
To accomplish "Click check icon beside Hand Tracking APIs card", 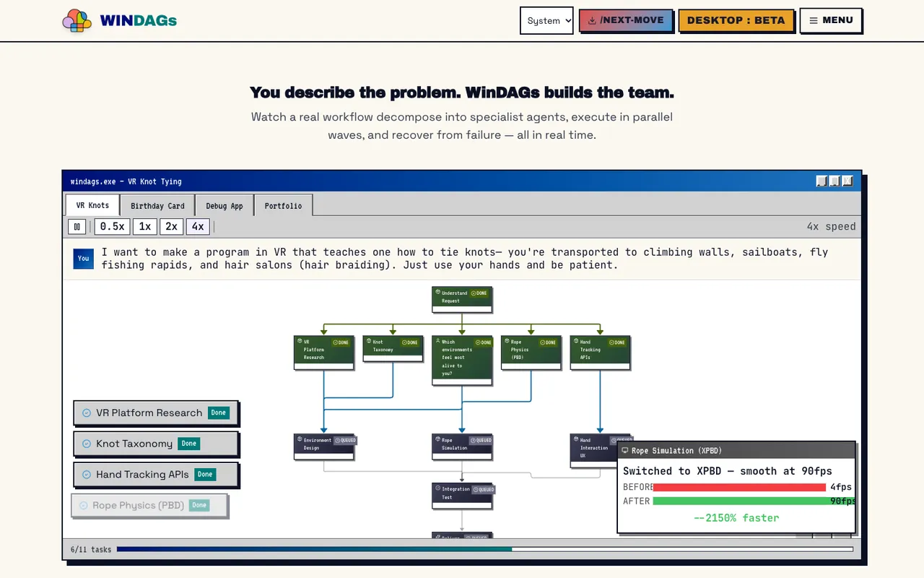I will coord(87,475).
